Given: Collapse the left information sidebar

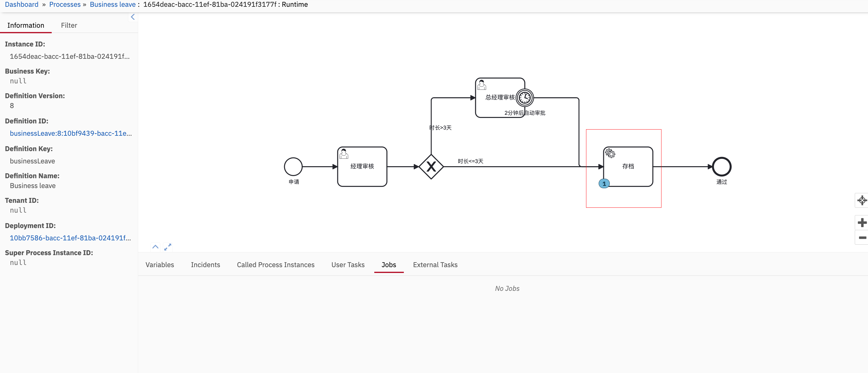Looking at the screenshot, I should [133, 17].
